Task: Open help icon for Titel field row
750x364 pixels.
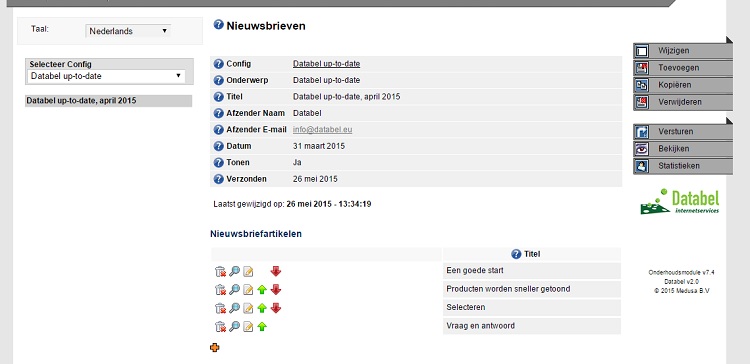Action: pyautogui.click(x=219, y=97)
